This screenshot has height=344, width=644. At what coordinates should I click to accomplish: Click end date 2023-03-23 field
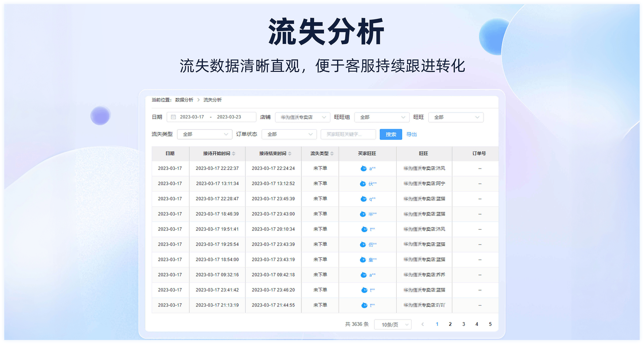coord(229,117)
